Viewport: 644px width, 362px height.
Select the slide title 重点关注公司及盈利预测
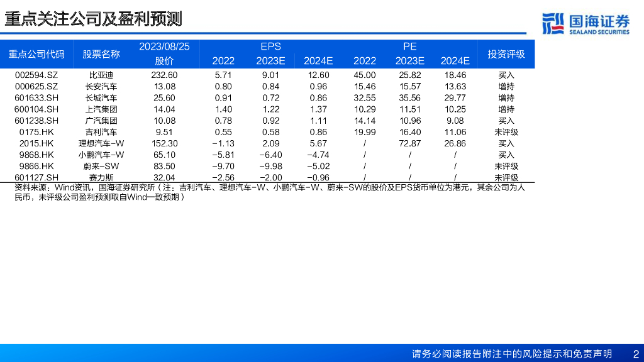click(93, 19)
